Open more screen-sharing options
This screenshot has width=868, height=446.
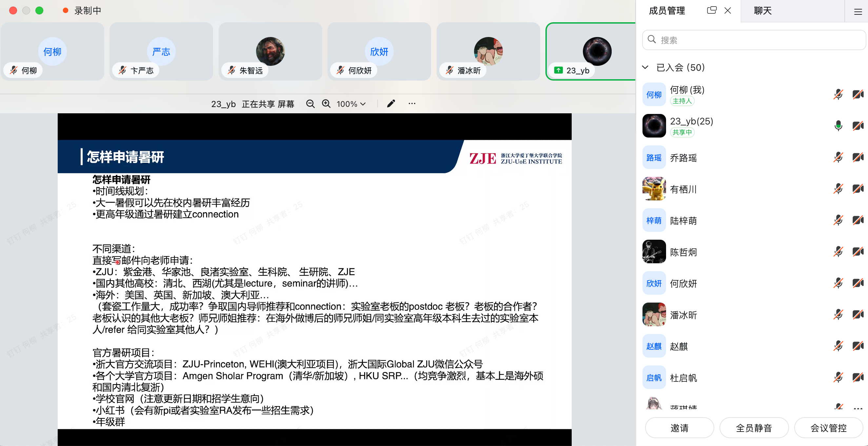[x=412, y=103]
